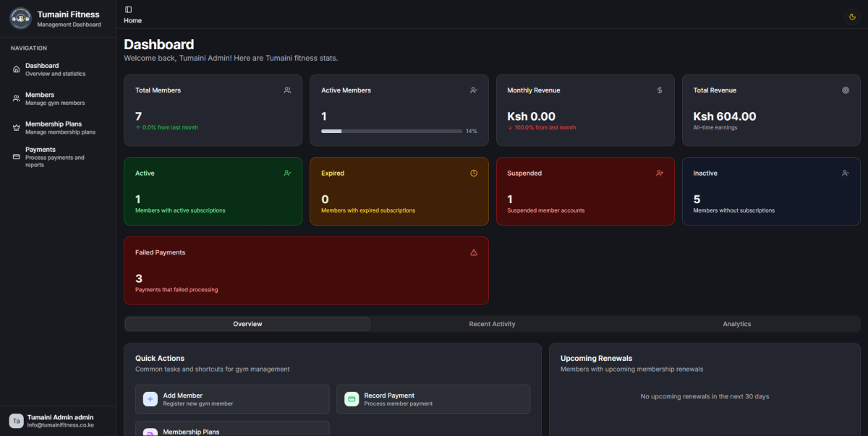The height and width of the screenshot is (436, 868).
Task: Click the info@tumainifitness.co.ke email text
Action: [61, 425]
